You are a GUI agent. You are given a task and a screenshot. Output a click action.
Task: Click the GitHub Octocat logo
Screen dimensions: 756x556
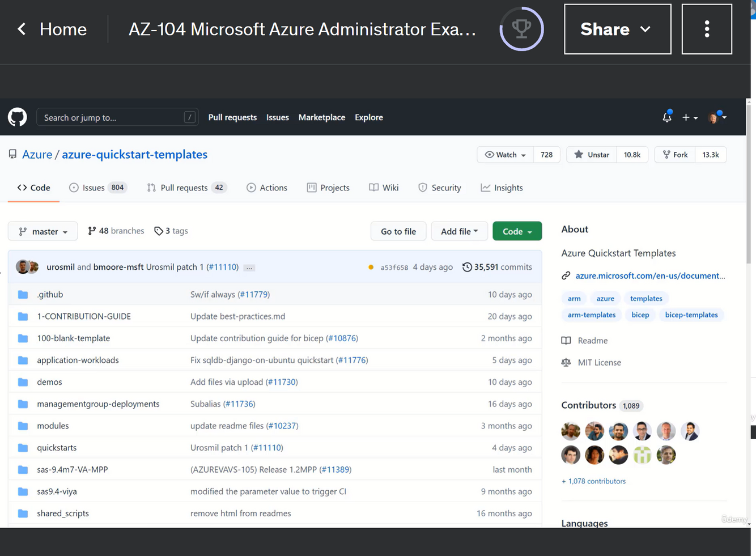[x=18, y=117]
